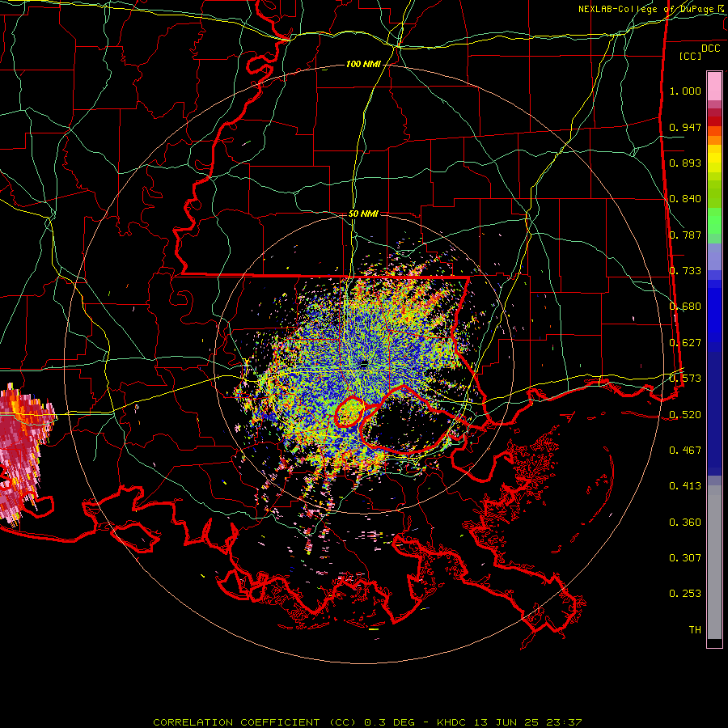Viewport: 728px width, 728px height.
Task: Click the 0.360 legend value
Action: coord(685,523)
